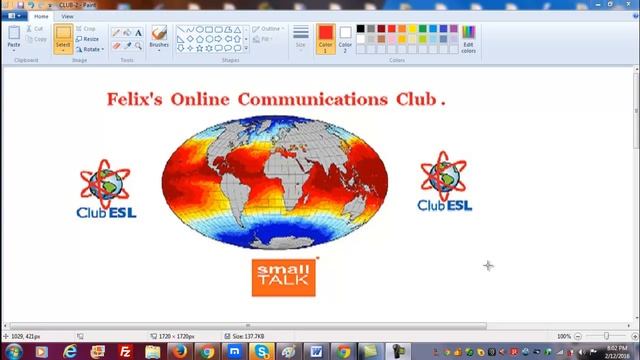Select the Text tool (letter A)
640x360 pixels.
pyautogui.click(x=138, y=33)
